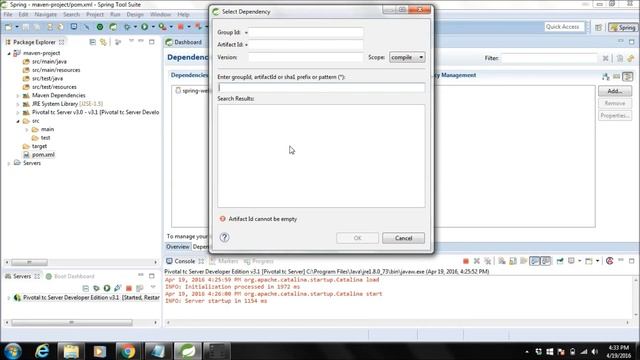Open the Search menu
Screen dimensions: 640x360
point(71,14)
